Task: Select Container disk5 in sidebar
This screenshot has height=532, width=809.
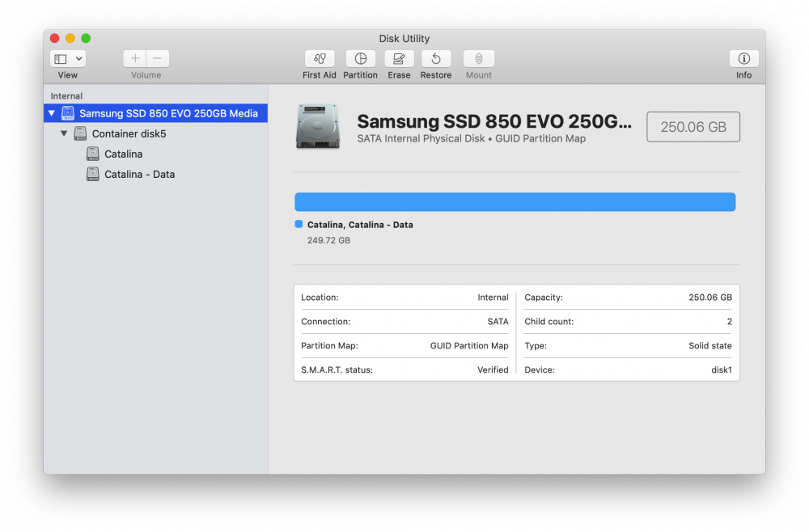Action: [156, 133]
